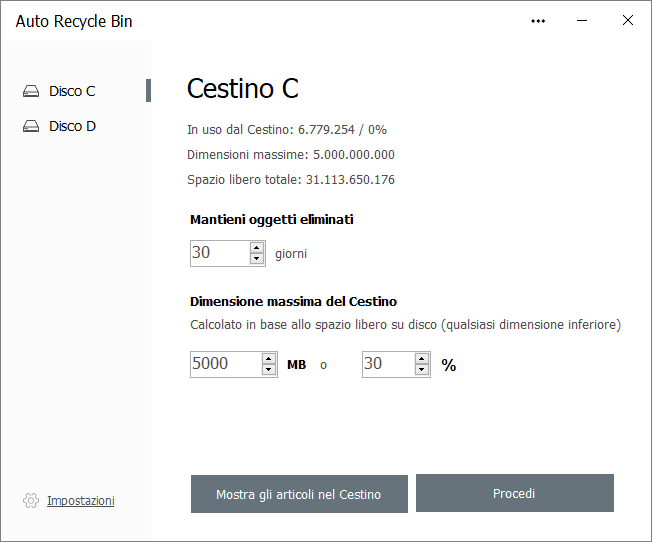Click the days field showing 30

point(219,253)
